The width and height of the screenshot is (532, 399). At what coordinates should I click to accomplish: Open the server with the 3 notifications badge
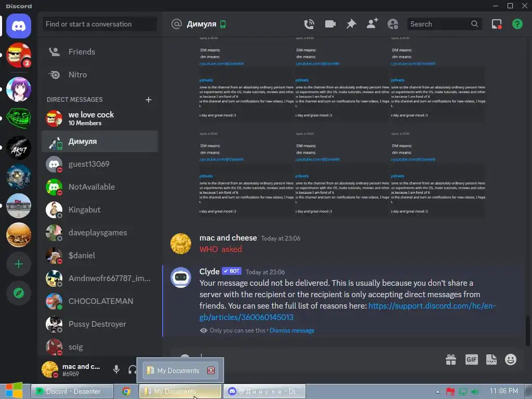(19, 55)
